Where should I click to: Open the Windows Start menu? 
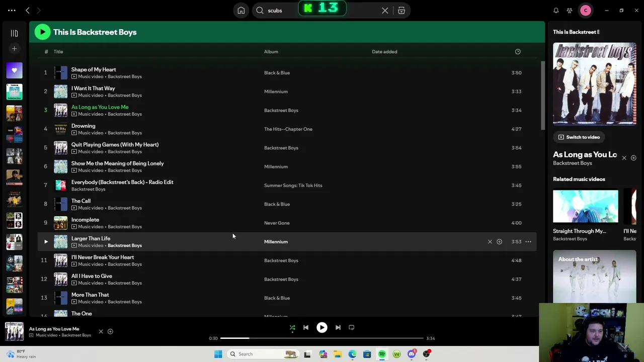pos(218,354)
